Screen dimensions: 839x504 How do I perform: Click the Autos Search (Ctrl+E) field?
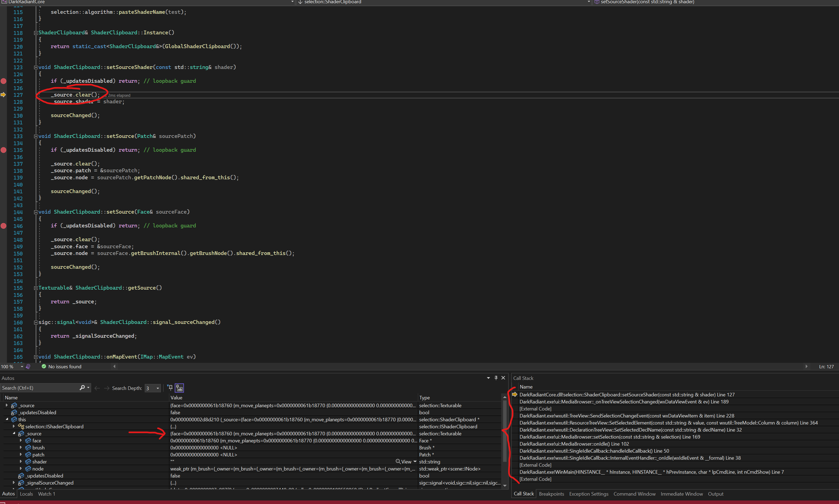tap(39, 388)
